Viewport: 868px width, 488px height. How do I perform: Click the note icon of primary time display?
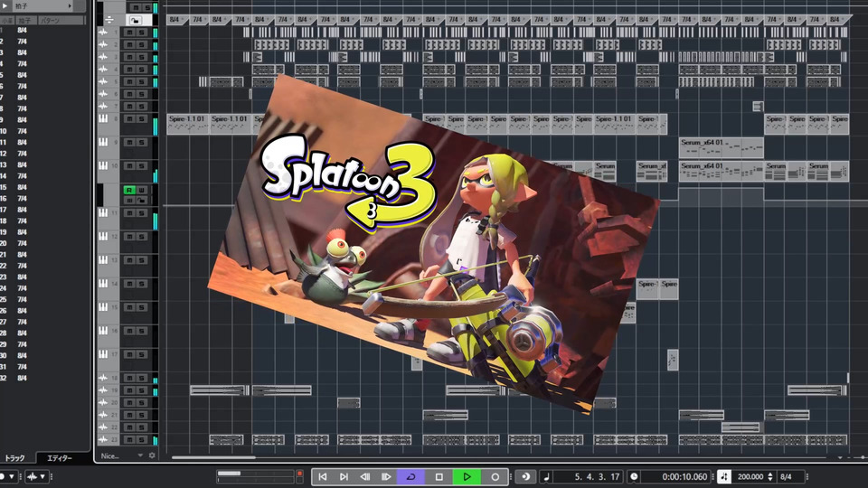point(547,476)
